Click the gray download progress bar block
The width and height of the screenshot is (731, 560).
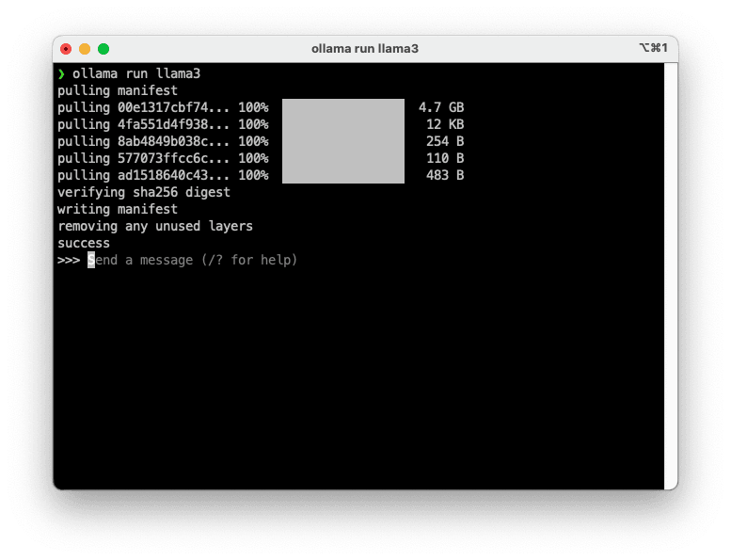(x=342, y=141)
